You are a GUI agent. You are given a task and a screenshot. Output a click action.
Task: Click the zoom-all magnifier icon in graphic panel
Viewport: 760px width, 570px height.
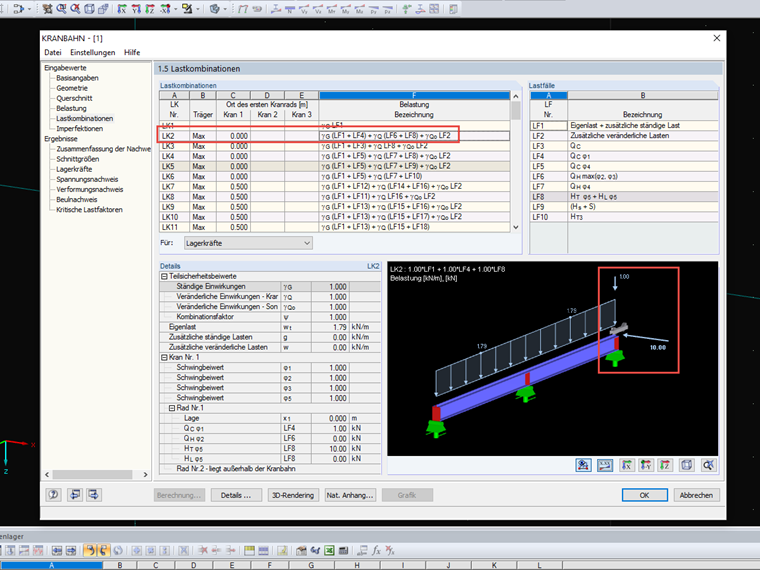point(708,465)
